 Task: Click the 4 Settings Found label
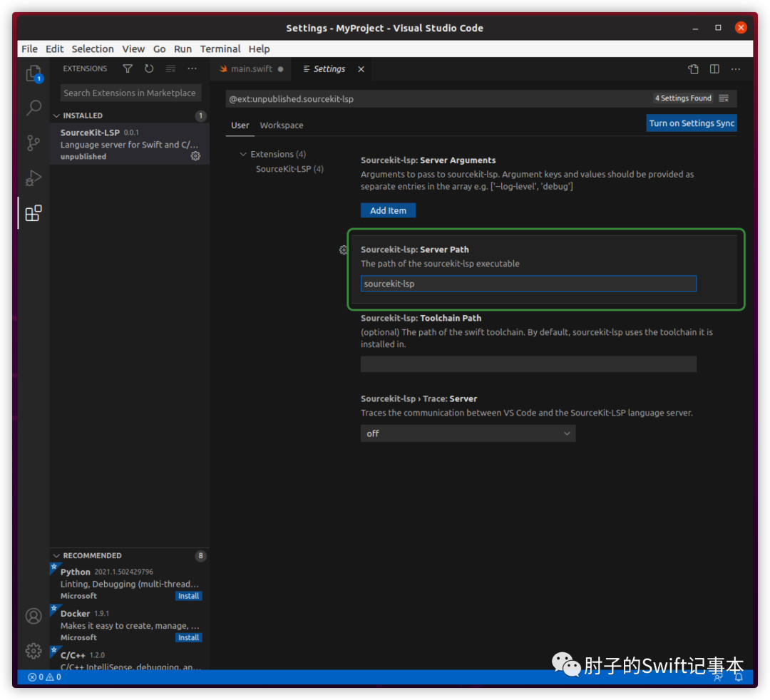point(683,98)
